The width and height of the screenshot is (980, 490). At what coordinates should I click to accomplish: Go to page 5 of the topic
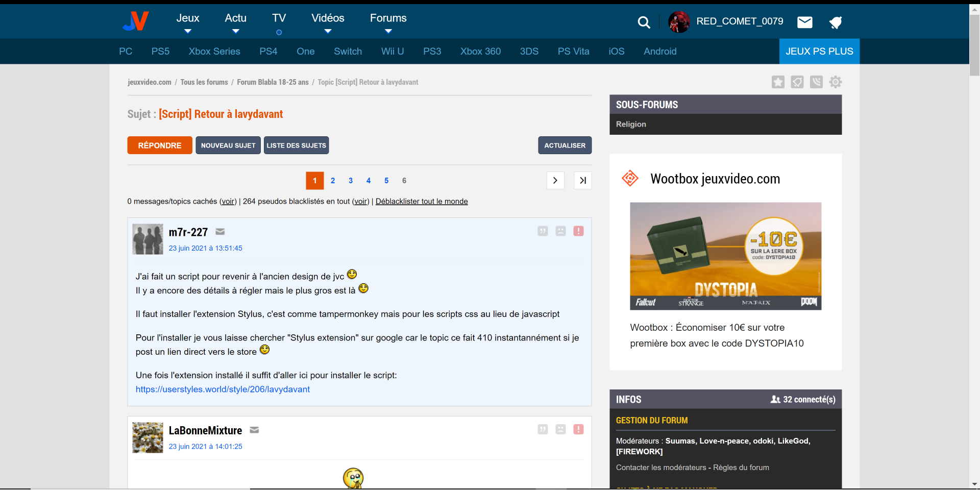(386, 180)
